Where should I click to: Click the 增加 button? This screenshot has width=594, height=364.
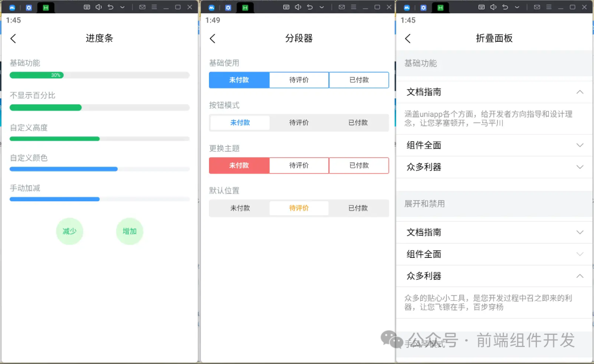pyautogui.click(x=130, y=231)
